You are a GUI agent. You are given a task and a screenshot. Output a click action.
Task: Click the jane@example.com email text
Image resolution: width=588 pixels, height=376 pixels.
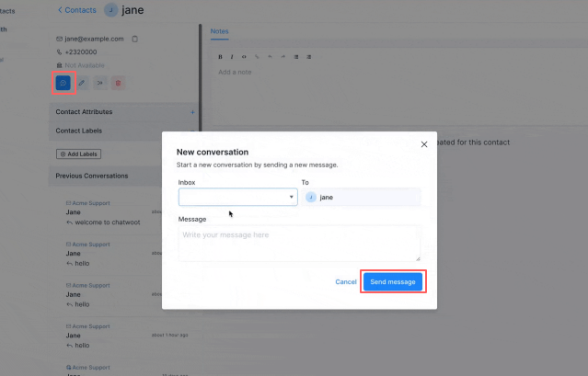[x=94, y=39]
